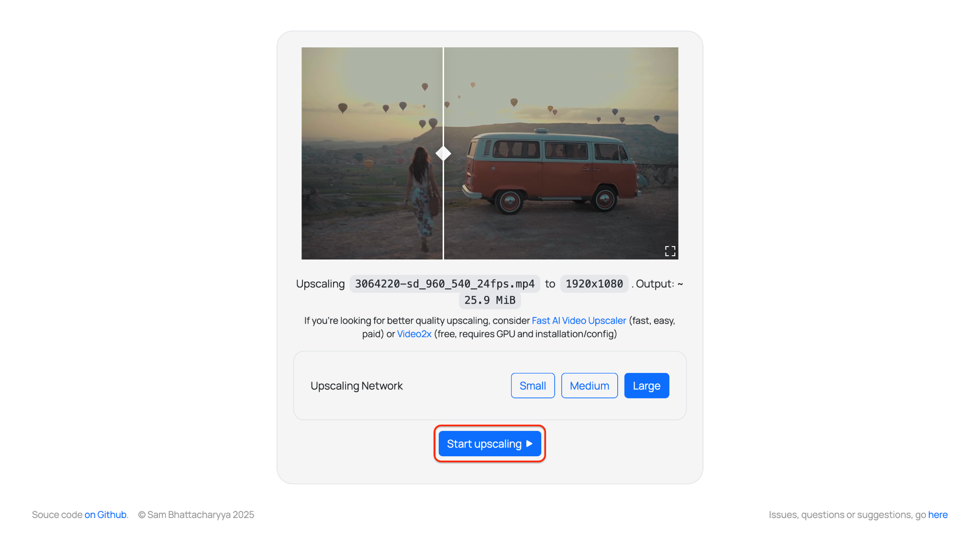The image size is (980, 553).
Task: Click the fullscreen expand icon on the preview
Action: click(x=670, y=250)
